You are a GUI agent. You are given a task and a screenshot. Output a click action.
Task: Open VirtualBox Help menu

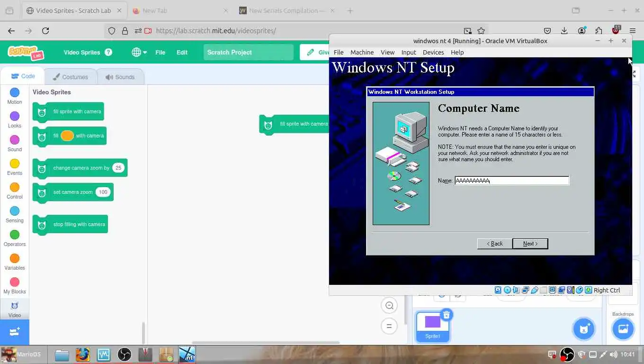click(457, 52)
